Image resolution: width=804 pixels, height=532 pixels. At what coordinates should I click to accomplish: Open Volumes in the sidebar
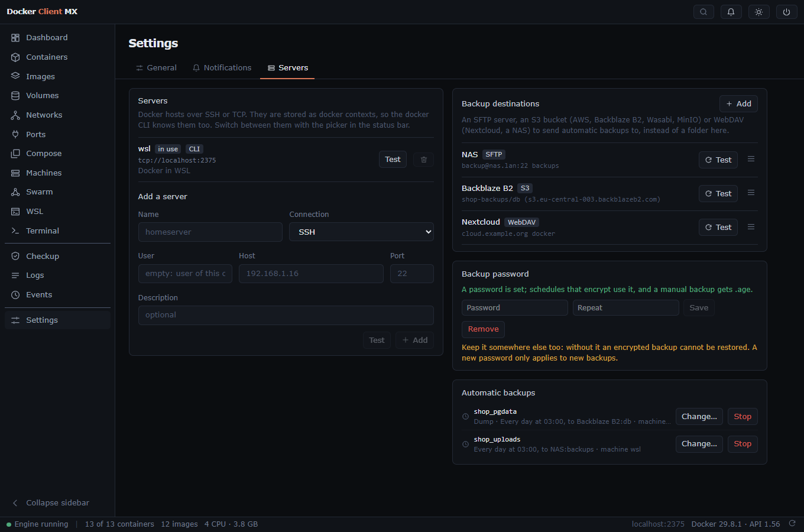57,96
